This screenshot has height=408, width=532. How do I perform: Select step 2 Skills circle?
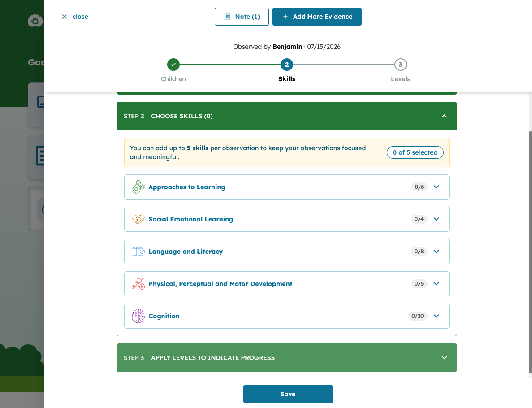coord(287,65)
